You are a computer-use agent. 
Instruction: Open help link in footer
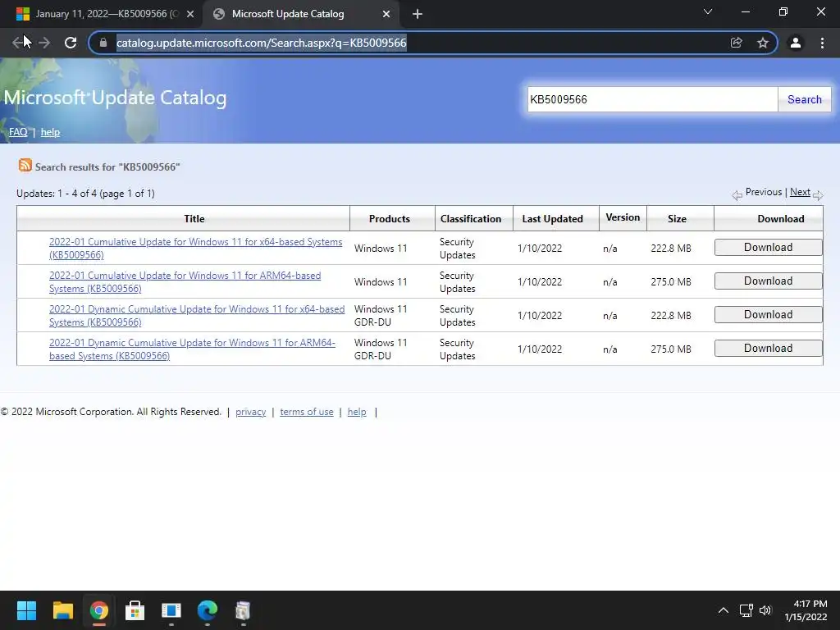[x=357, y=412]
